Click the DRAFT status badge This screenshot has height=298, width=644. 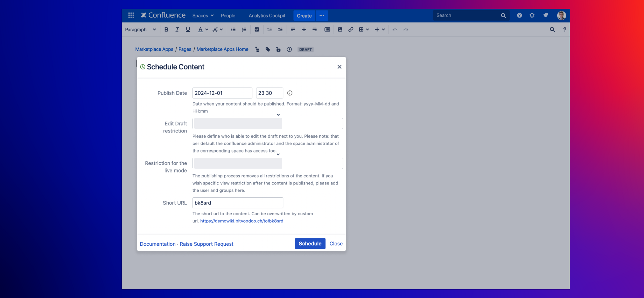point(306,49)
